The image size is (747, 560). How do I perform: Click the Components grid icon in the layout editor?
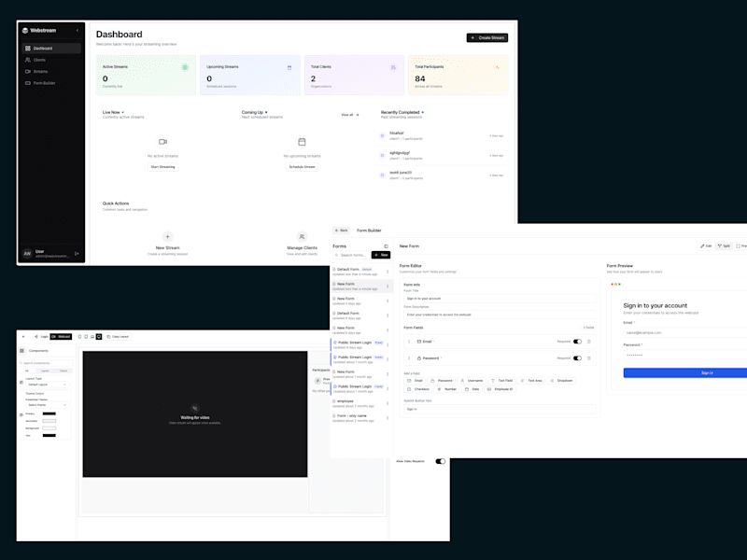point(21,351)
